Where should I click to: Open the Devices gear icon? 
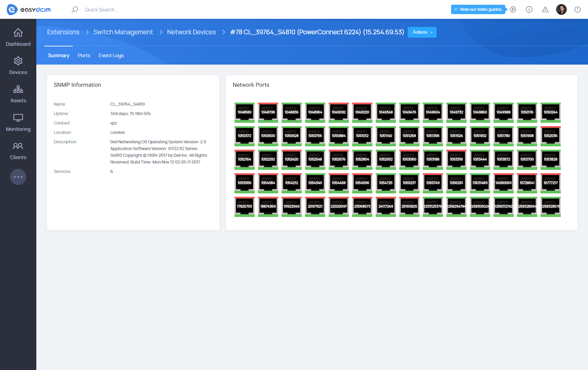coord(18,61)
